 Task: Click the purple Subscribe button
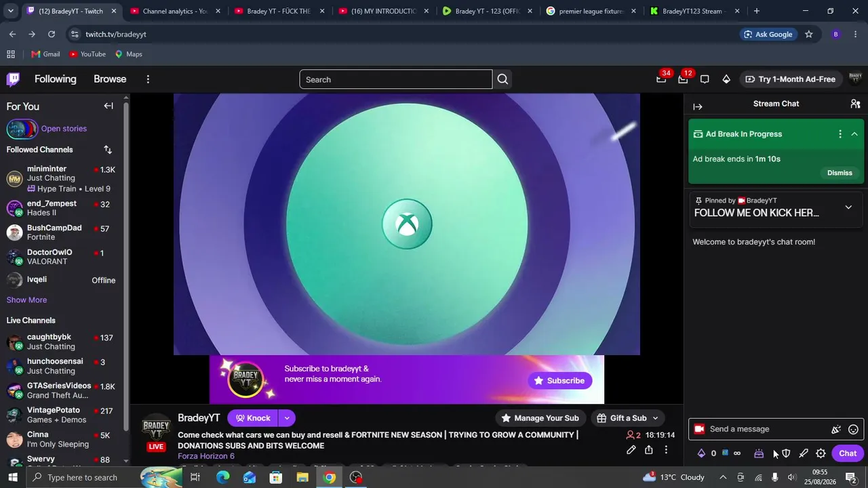(559, 381)
